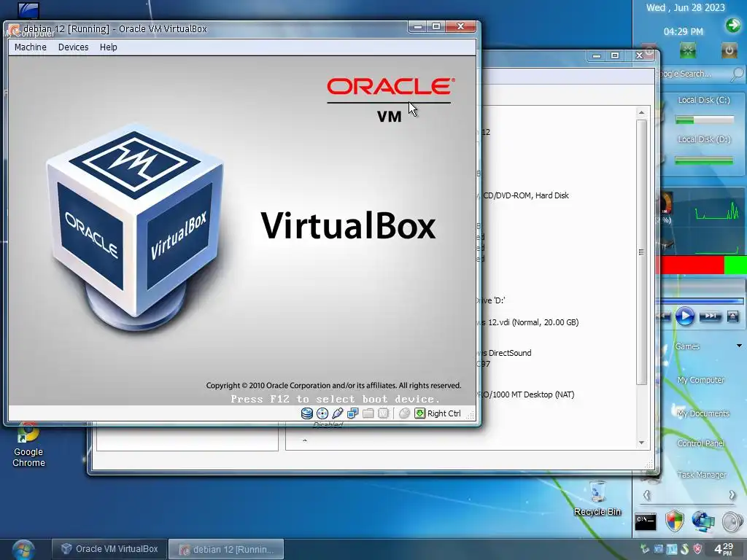Screen dimensions: 747x560
Task: Click the right chevron in sidebar launcher
Action: pos(732,496)
